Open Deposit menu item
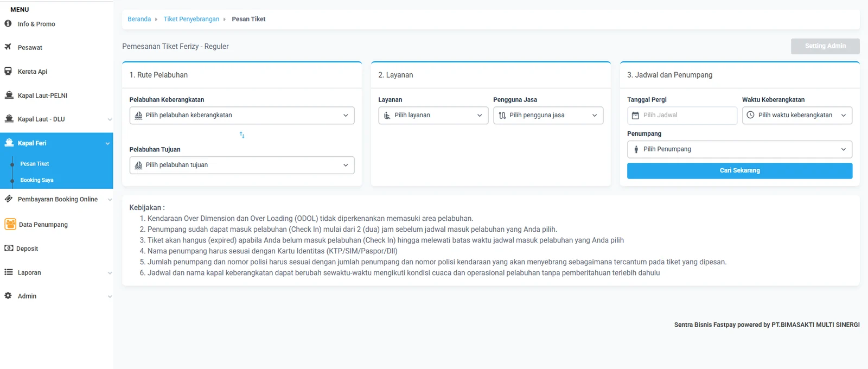The image size is (868, 369). click(56, 248)
